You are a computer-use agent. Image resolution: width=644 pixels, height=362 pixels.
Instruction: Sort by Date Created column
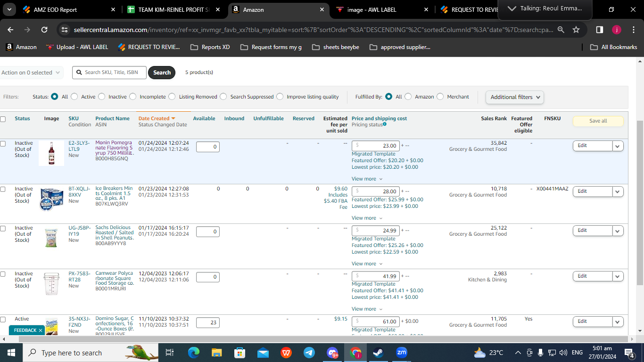coord(157,118)
